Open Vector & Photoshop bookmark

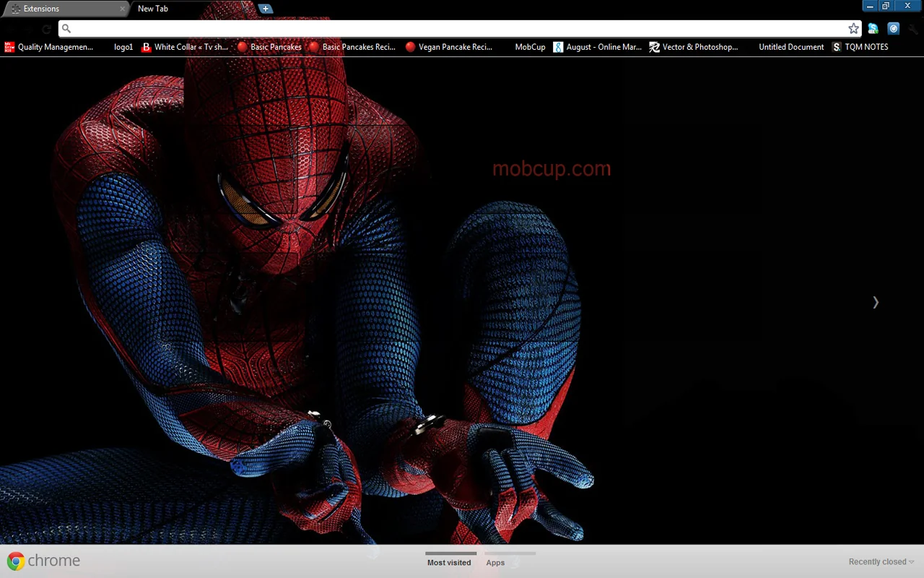pyautogui.click(x=694, y=47)
